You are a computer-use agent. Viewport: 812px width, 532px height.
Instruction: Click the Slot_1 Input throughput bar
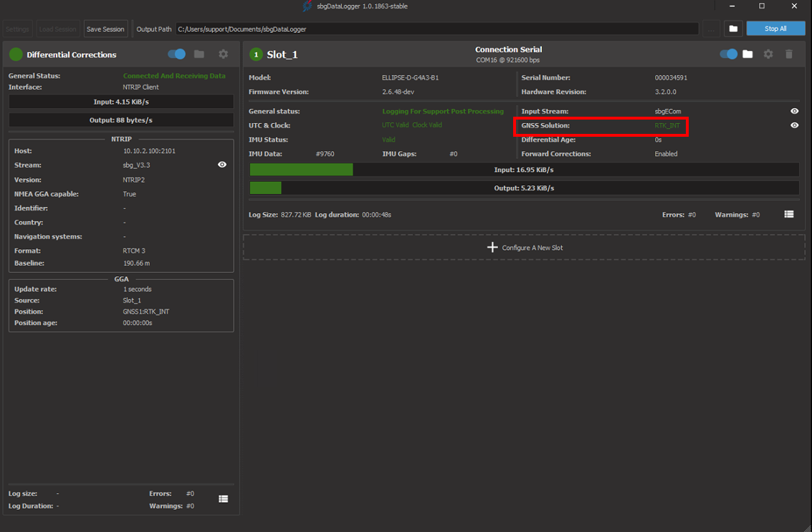click(524, 170)
